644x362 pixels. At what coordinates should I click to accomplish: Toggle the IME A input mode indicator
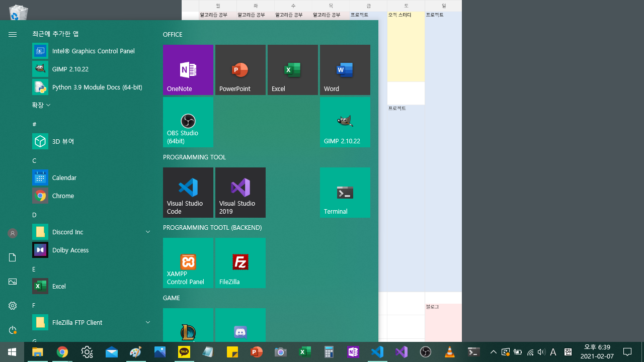click(x=553, y=352)
